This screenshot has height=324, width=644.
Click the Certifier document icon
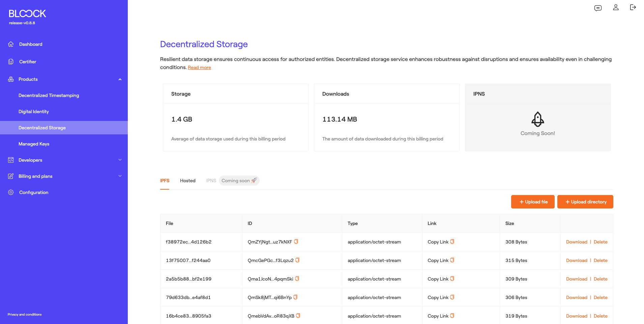click(11, 62)
